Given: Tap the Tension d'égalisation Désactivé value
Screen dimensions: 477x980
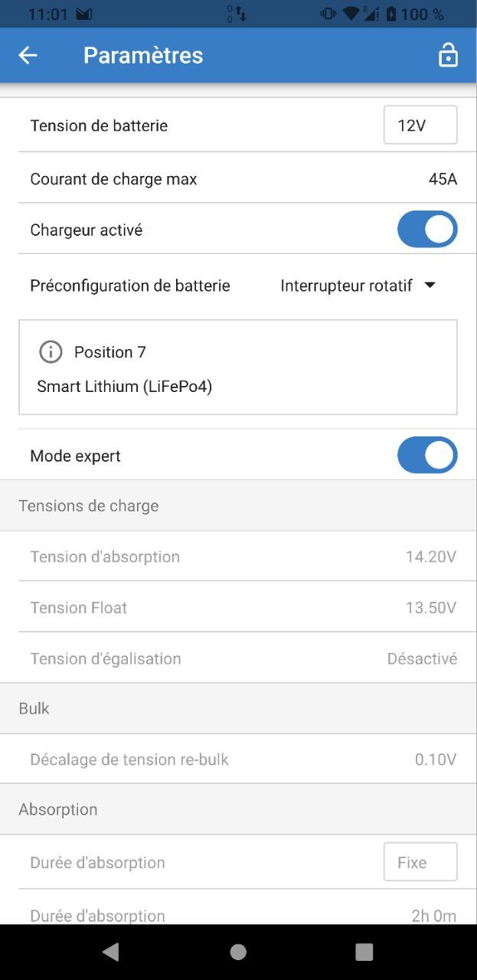Looking at the screenshot, I should (422, 658).
